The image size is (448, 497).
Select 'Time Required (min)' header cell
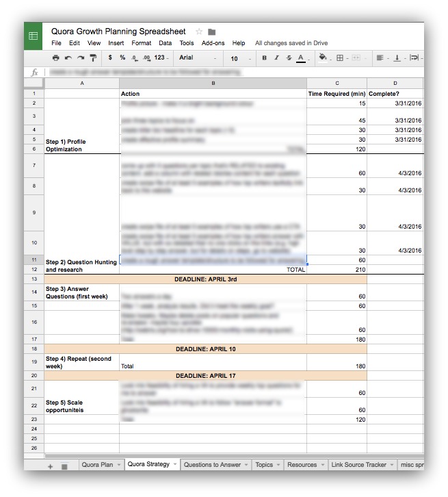pyautogui.click(x=337, y=94)
